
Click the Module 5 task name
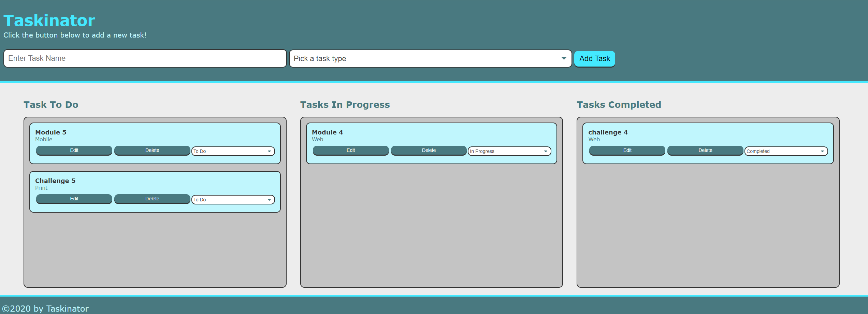click(x=51, y=132)
